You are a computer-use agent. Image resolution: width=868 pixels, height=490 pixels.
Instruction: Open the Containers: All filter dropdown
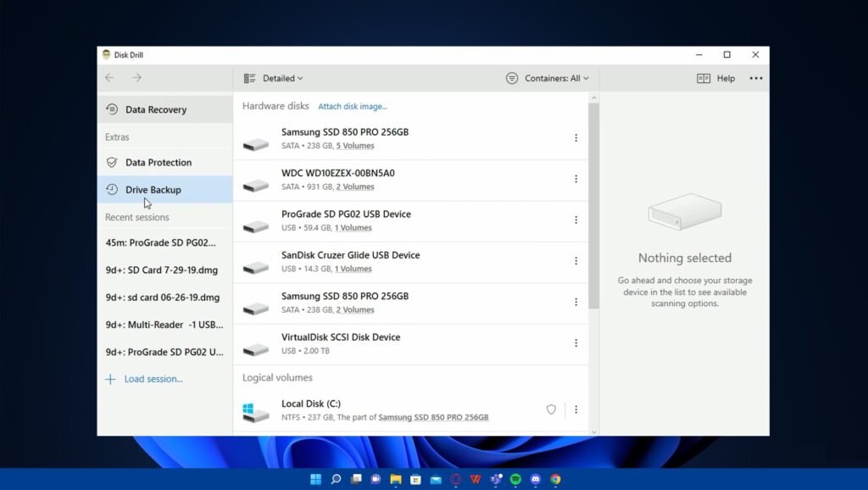[548, 79]
